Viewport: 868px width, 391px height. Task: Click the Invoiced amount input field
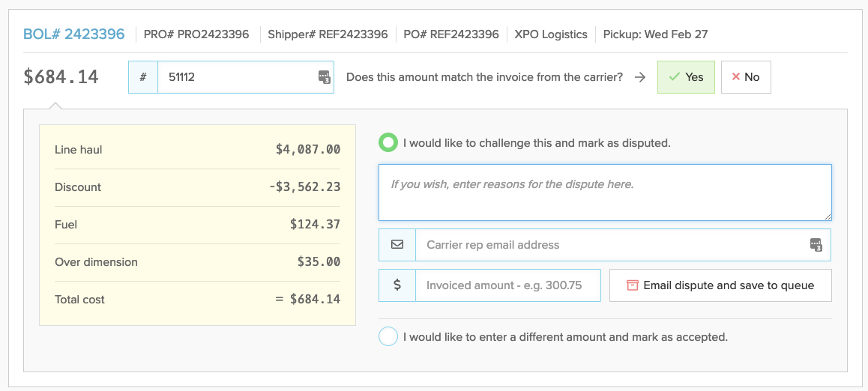[507, 285]
